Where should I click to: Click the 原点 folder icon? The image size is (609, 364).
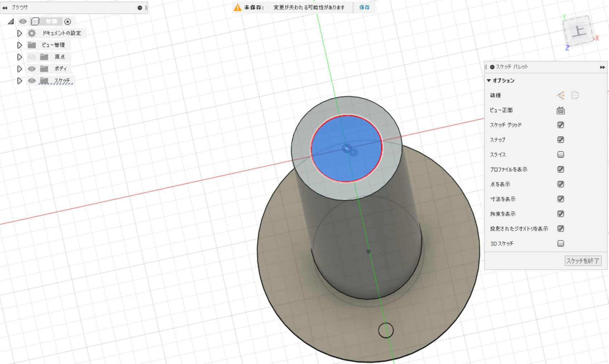pos(44,57)
